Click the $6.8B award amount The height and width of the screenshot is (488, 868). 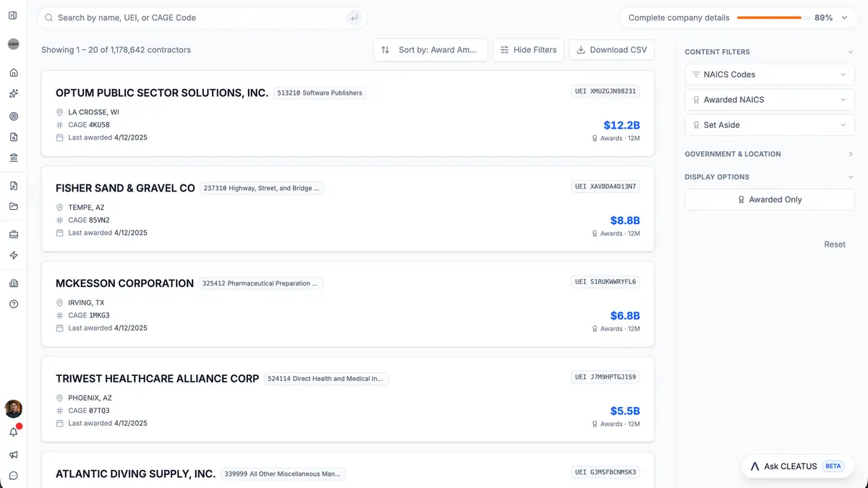(x=625, y=316)
